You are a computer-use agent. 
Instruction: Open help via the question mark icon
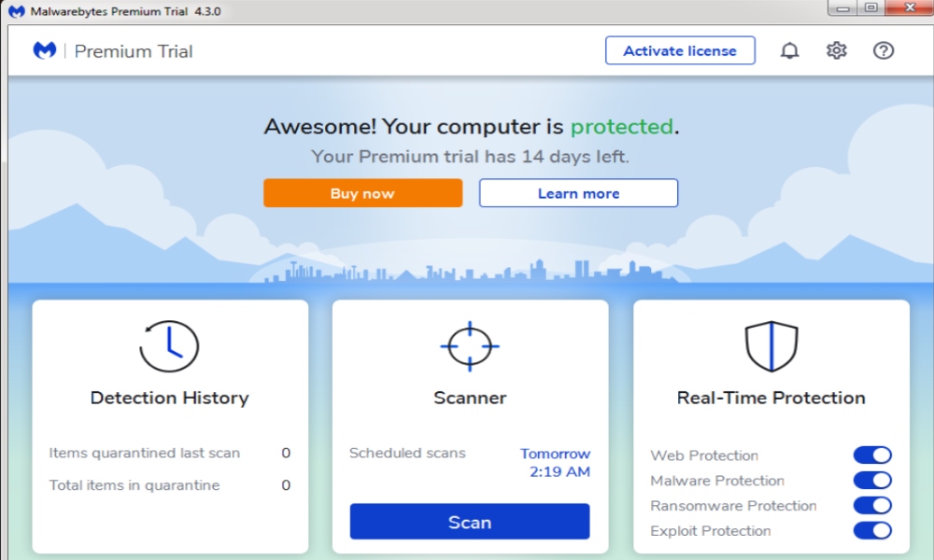[884, 50]
